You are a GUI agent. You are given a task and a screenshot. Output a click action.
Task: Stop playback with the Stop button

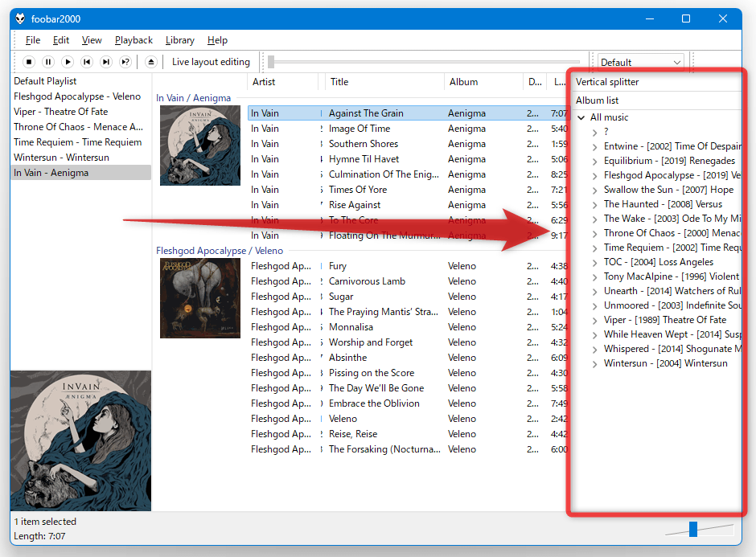29,62
